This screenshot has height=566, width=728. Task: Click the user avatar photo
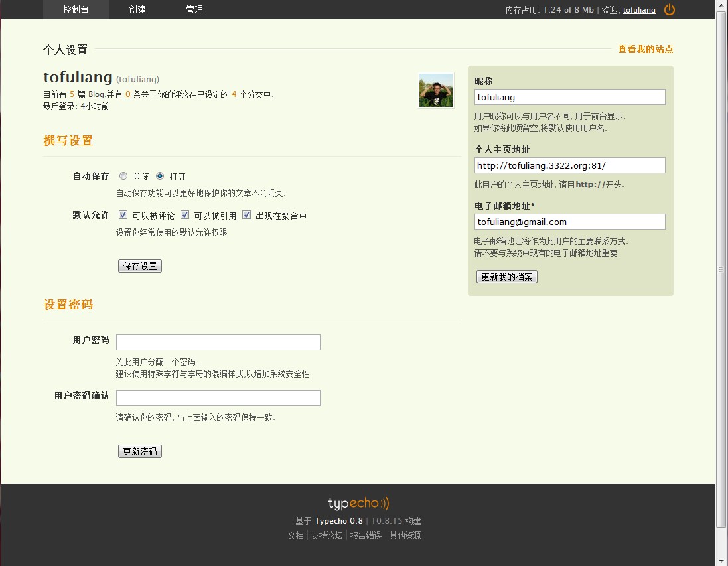[436, 90]
